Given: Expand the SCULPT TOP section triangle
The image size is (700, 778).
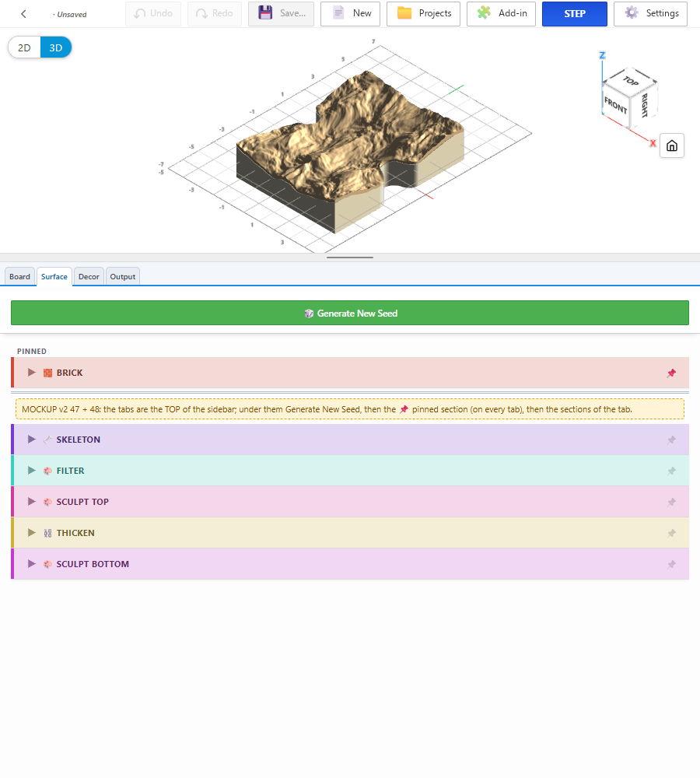Looking at the screenshot, I should (31, 502).
